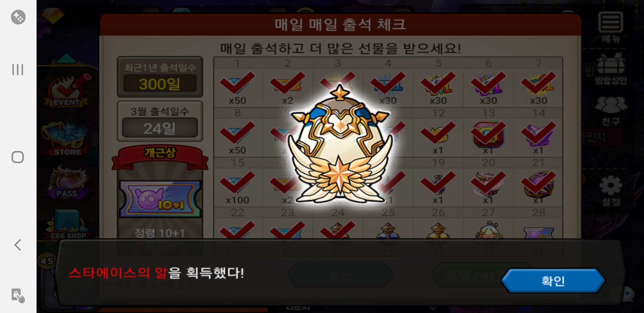Confirm with the blue 확인 button
The height and width of the screenshot is (313, 644).
pyautogui.click(x=553, y=281)
